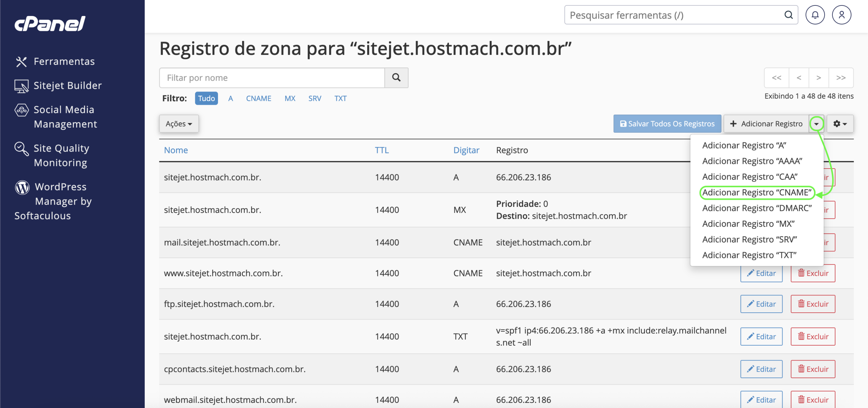
Task: Click the search button beside Filtar por nome
Action: 396,78
